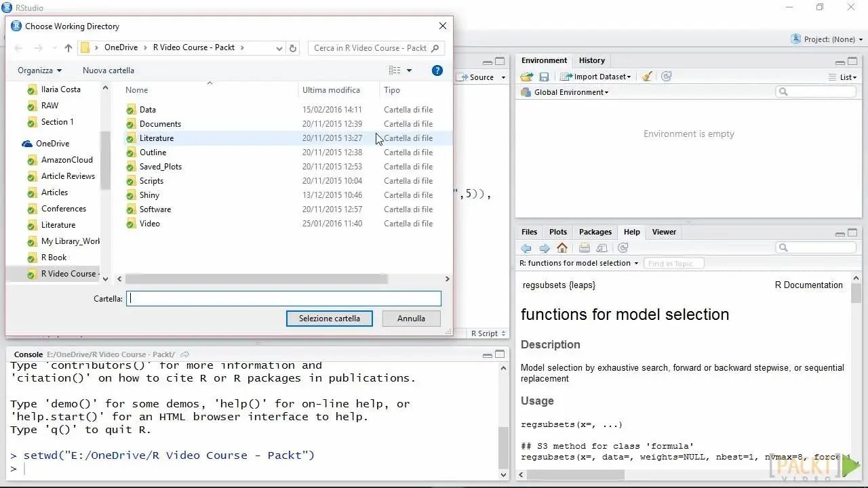Select the Shiny folder
The width and height of the screenshot is (868, 488).
click(149, 195)
